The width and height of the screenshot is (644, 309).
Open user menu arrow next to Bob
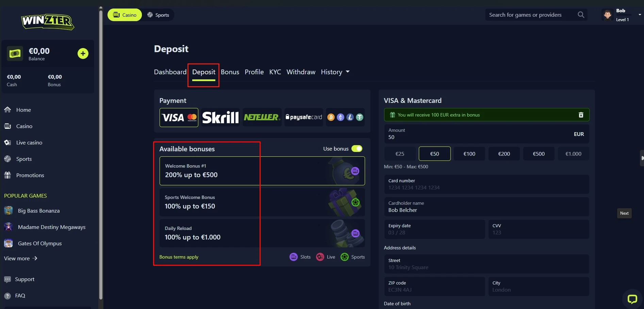[640, 15]
